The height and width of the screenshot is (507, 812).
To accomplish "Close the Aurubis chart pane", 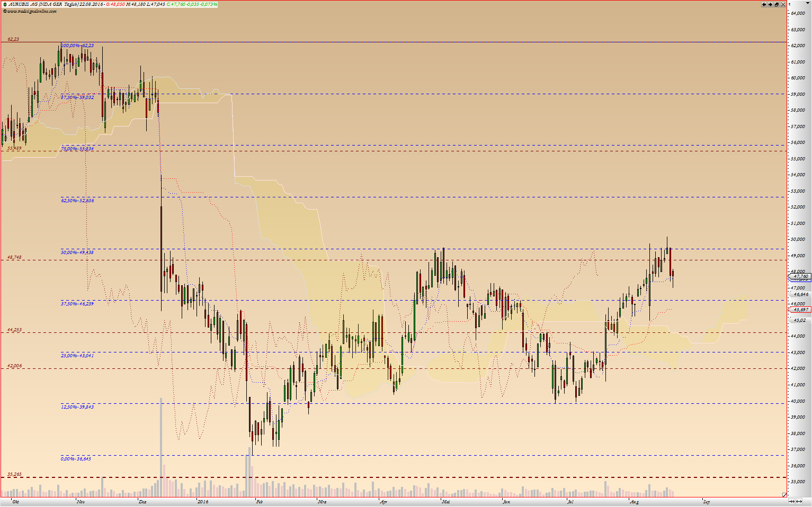I will coord(783,4).
